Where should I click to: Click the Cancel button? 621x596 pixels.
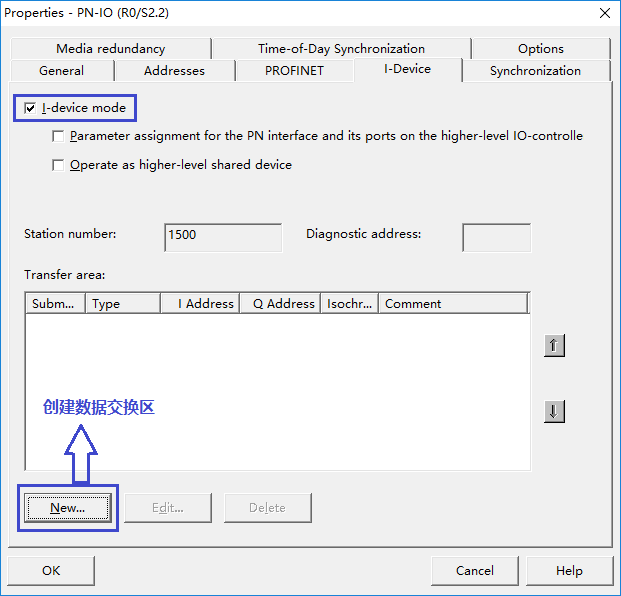point(474,570)
